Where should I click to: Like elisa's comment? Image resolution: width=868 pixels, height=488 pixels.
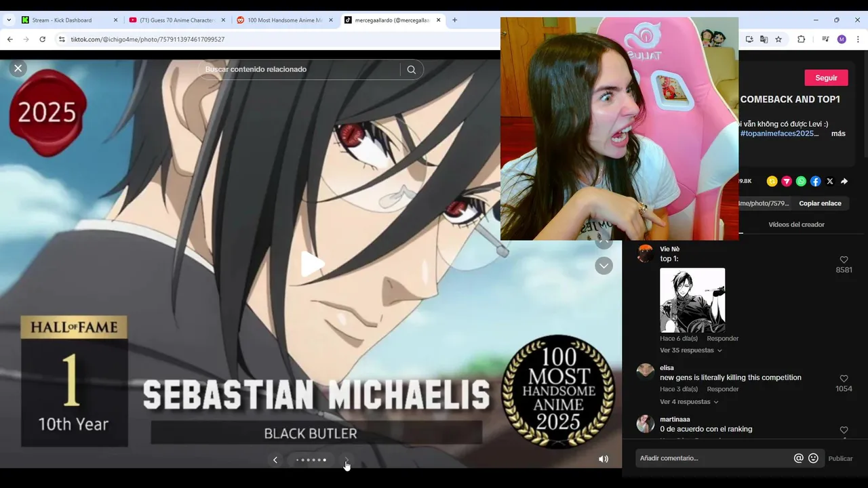pos(844,379)
